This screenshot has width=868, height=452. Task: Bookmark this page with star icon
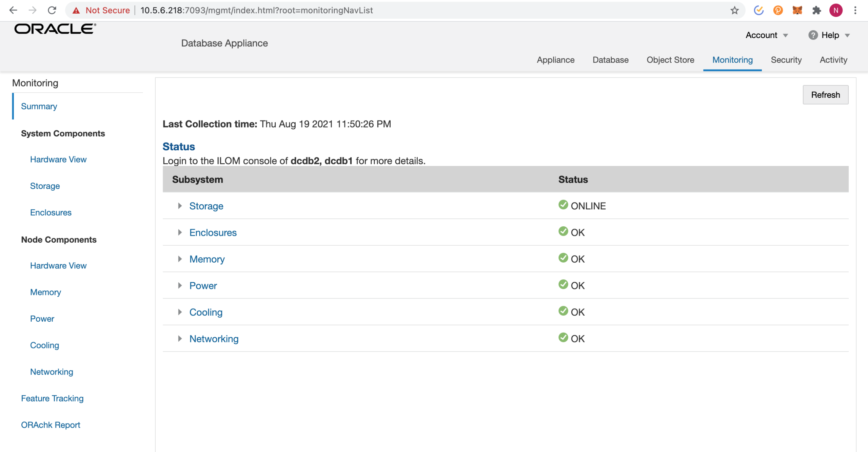coord(734,11)
